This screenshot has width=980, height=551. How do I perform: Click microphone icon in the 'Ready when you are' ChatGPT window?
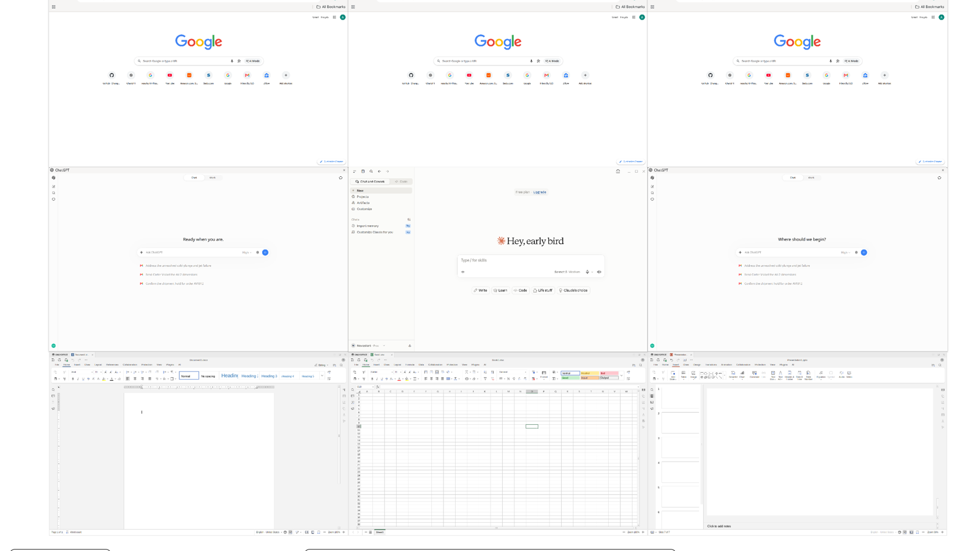tap(258, 252)
